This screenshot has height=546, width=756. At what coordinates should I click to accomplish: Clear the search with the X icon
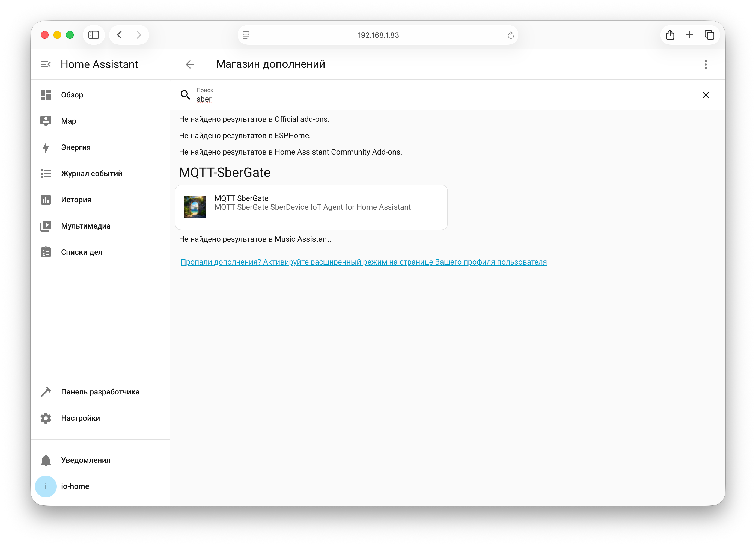pos(706,95)
